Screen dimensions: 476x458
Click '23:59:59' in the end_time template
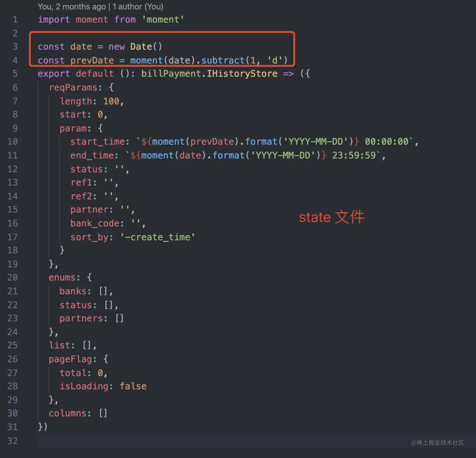(354, 155)
